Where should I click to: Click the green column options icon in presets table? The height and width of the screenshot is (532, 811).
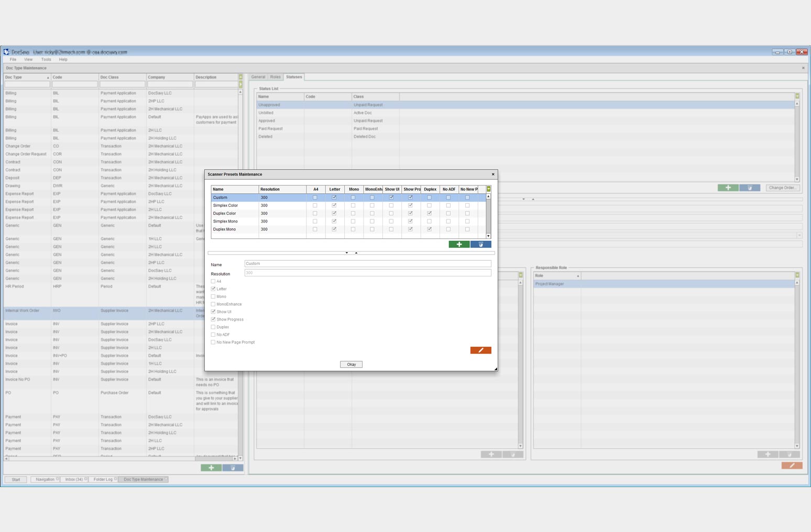[488, 189]
